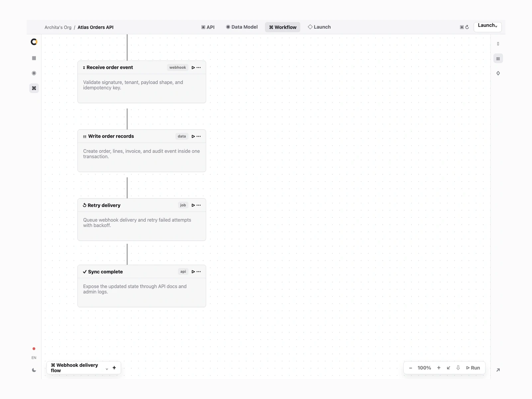This screenshot has height=399, width=532.
Task: Switch to the Launch tab
Action: click(319, 27)
